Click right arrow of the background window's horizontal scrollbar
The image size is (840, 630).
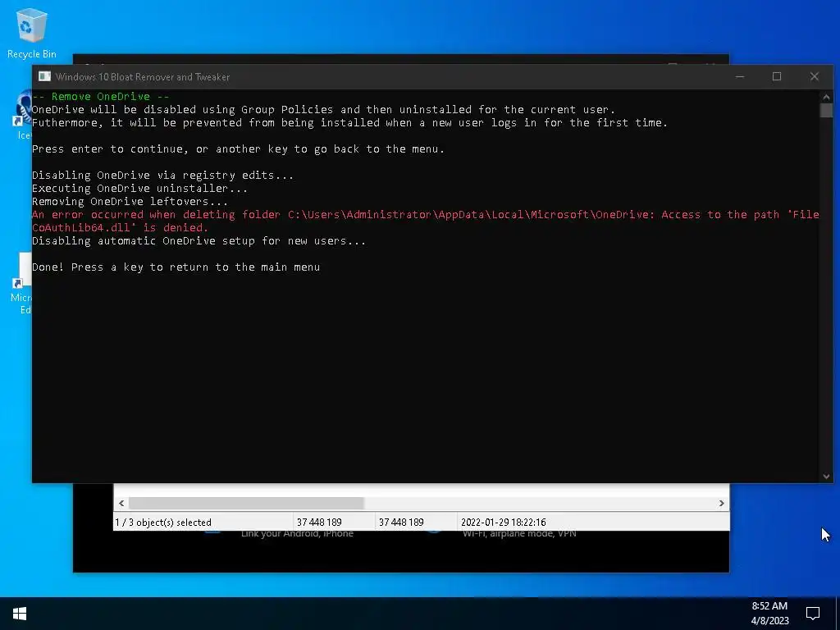(x=722, y=503)
